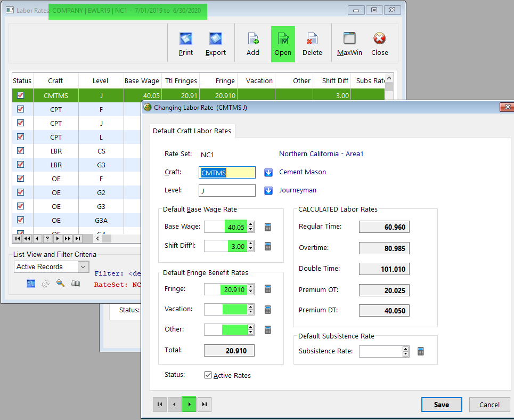This screenshot has width=514, height=420.
Task: Jump to first row in list navigator
Action: [18, 239]
